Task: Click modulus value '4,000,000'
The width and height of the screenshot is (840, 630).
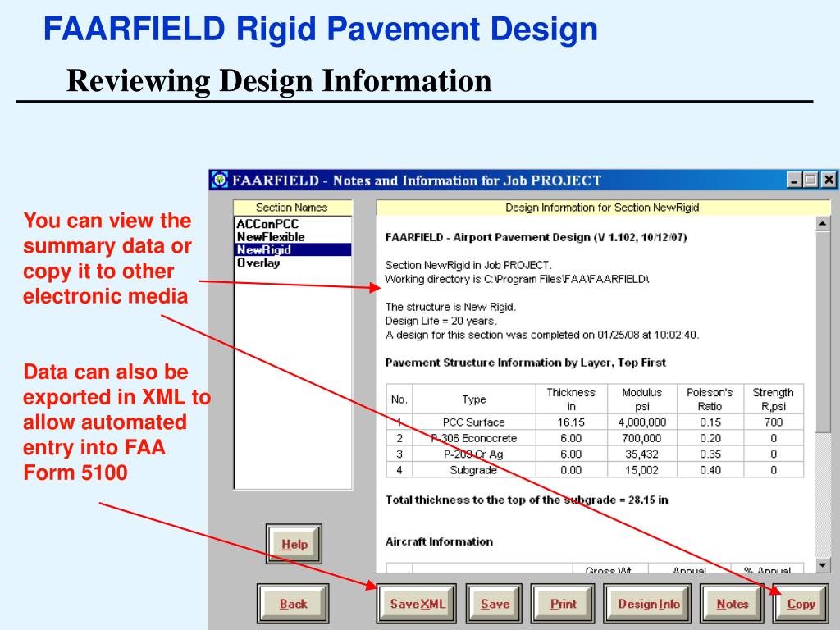Action: 642,422
